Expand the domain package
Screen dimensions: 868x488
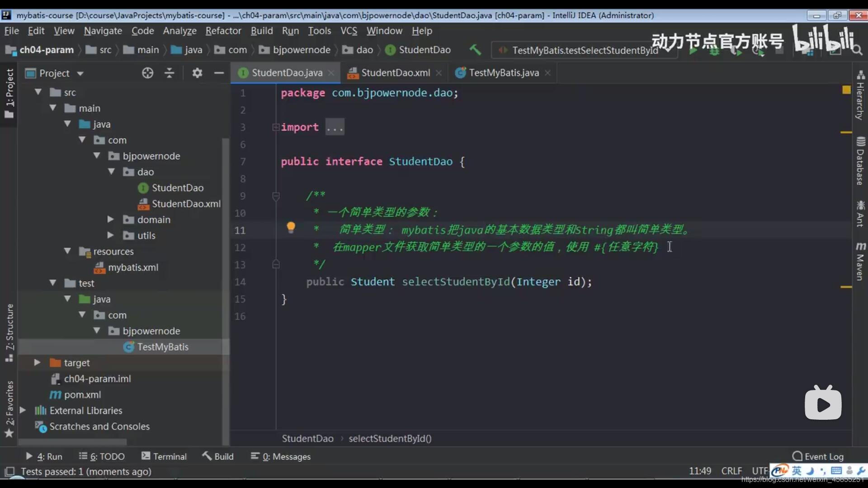pos(111,219)
